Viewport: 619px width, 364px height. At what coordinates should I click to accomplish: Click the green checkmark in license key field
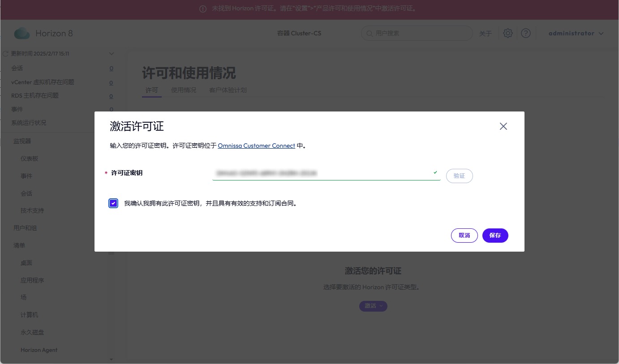coord(435,172)
